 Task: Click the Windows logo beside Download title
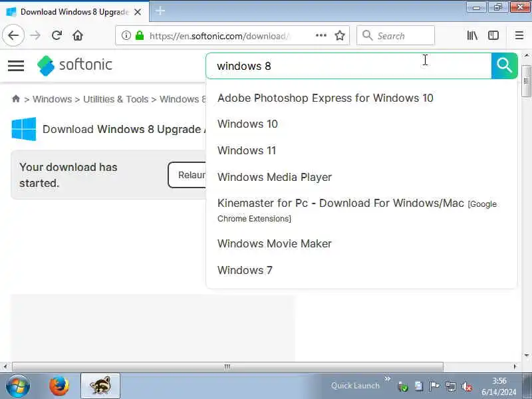[24, 129]
